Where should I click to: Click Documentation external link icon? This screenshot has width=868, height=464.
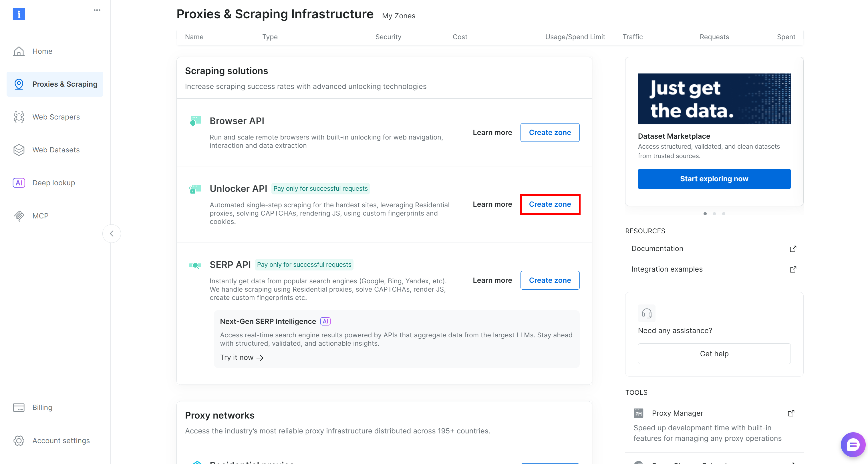coord(793,248)
